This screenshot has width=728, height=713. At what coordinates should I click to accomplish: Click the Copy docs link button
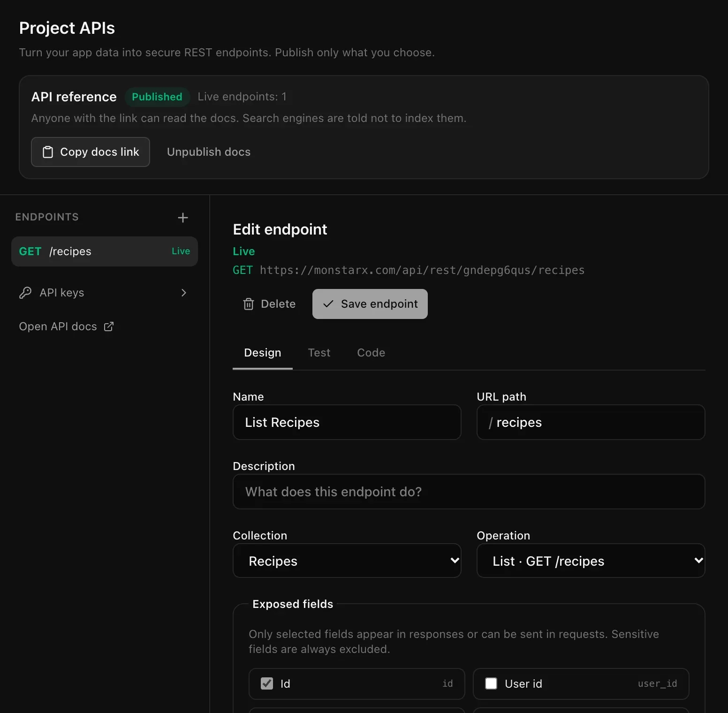[91, 152]
